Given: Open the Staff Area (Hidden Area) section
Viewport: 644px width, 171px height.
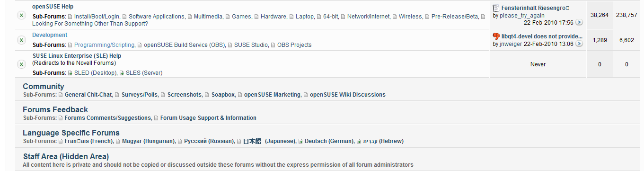Looking at the screenshot, I should coord(66,156).
